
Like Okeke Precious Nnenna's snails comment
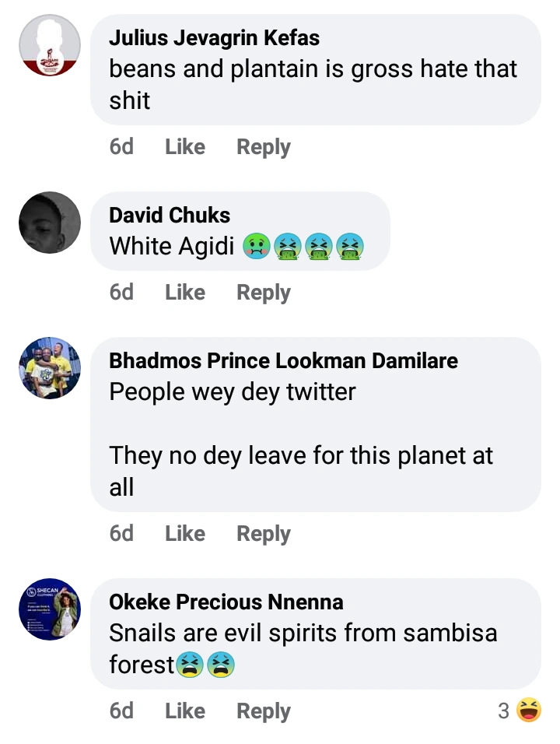point(185,711)
